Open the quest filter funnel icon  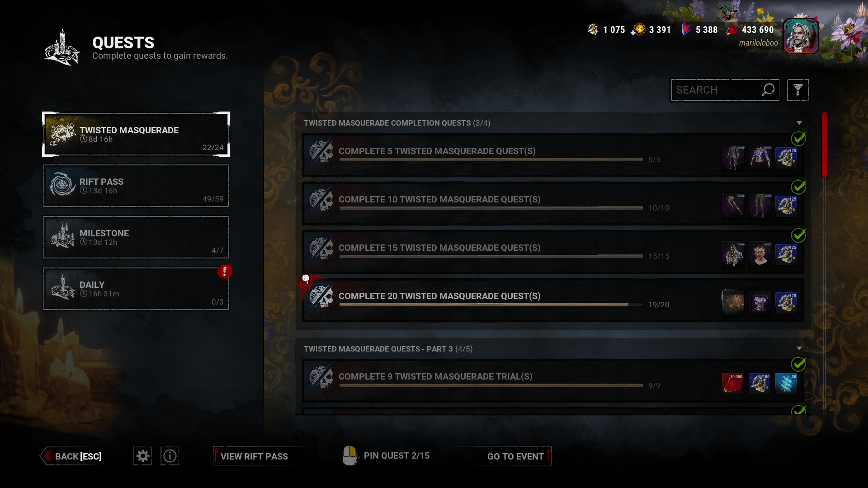click(798, 90)
